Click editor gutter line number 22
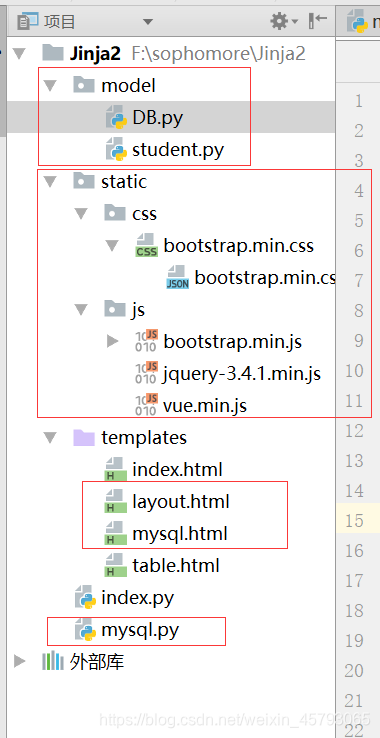The height and width of the screenshot is (738, 380). point(355,730)
